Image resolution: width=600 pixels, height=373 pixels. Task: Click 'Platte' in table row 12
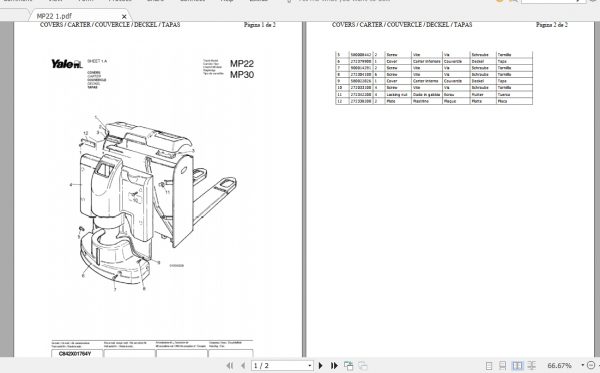[x=476, y=101]
